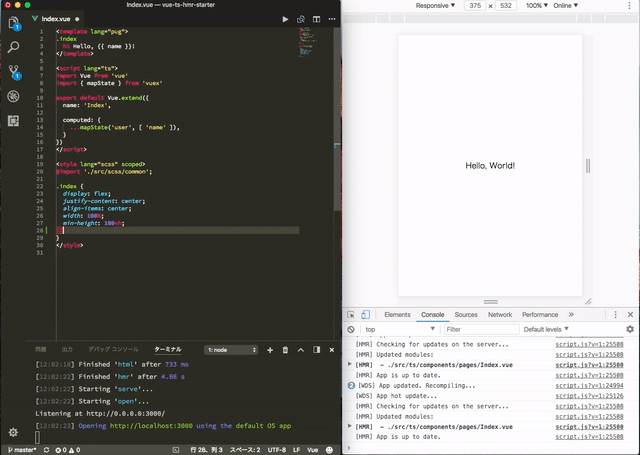Open the Extensions view in VS Code sidebar
This screenshot has height=455, width=640.
(13, 121)
